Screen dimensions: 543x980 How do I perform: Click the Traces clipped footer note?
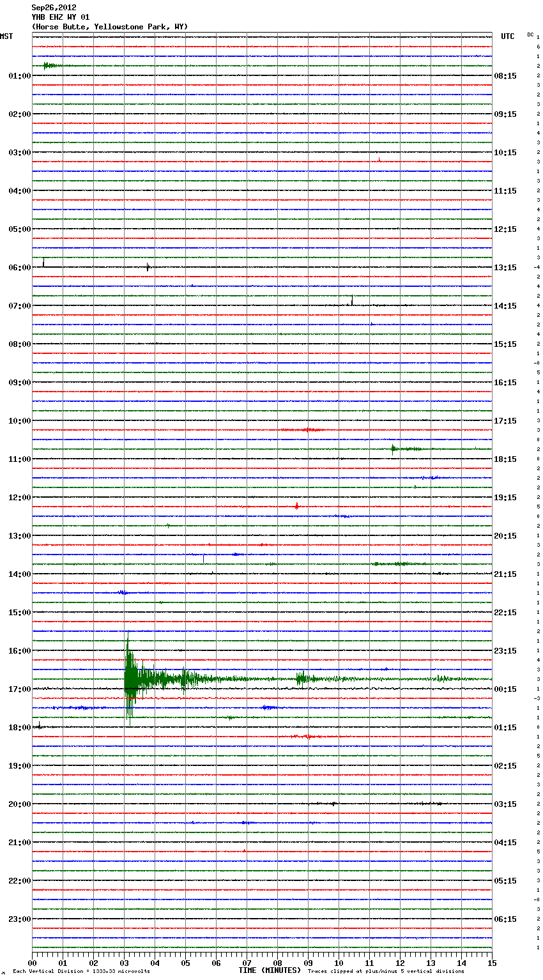coord(386,972)
